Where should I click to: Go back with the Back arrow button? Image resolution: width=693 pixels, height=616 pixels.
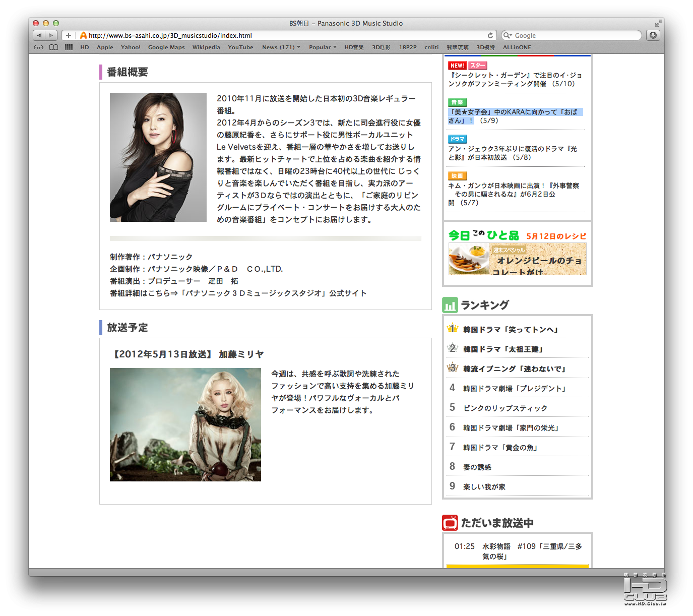[39, 35]
